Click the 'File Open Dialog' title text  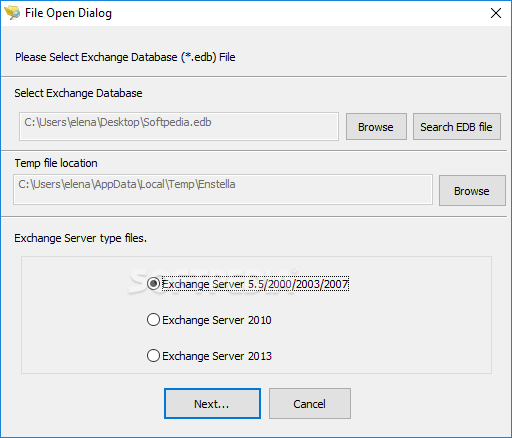(x=68, y=13)
